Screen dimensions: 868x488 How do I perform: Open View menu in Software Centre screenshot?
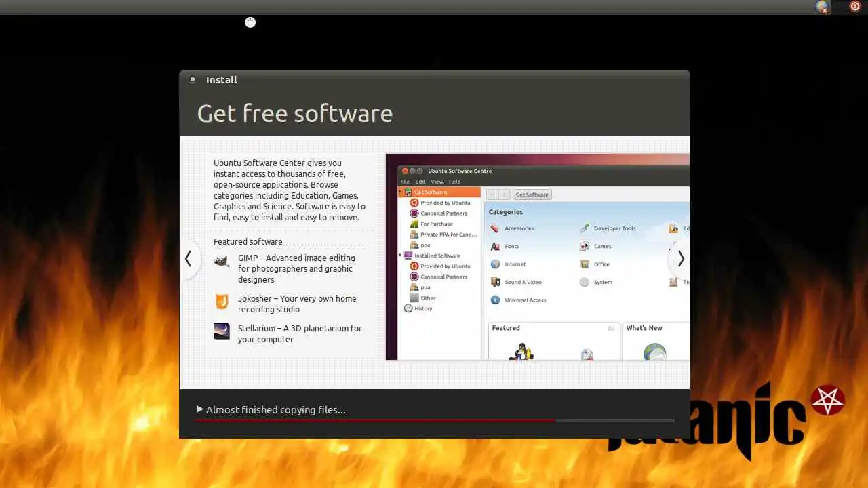pos(437,182)
